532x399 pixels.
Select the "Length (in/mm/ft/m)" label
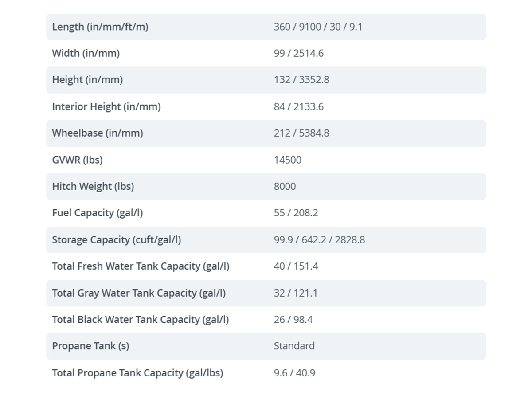(x=100, y=27)
